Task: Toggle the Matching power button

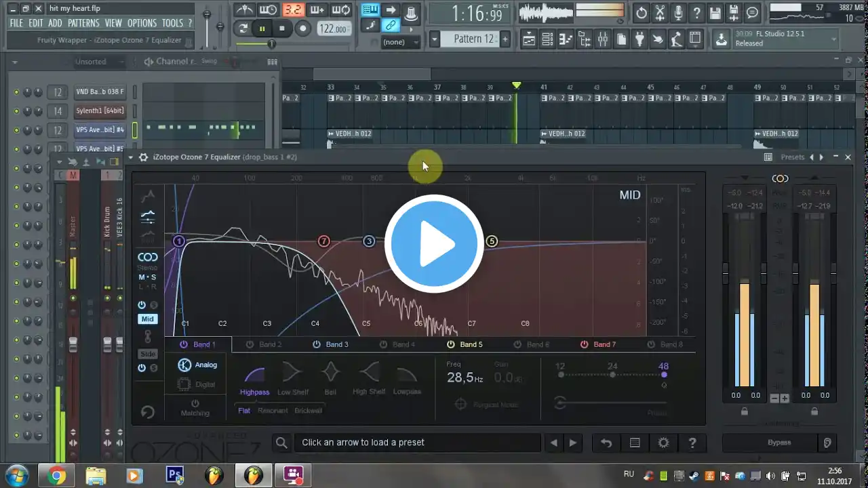Action: [195, 403]
